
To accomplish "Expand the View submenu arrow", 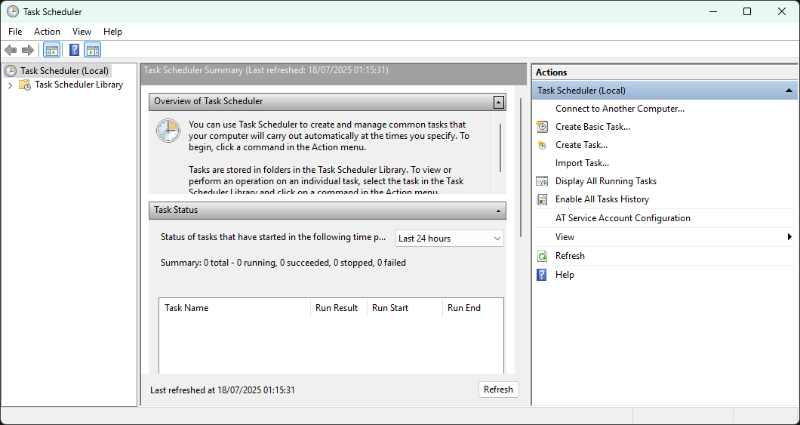I will pyautogui.click(x=789, y=237).
